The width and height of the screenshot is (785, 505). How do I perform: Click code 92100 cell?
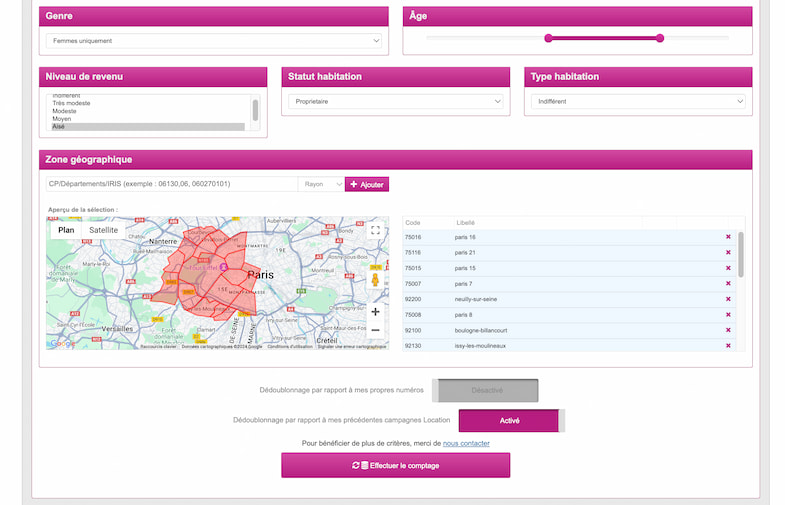click(413, 330)
